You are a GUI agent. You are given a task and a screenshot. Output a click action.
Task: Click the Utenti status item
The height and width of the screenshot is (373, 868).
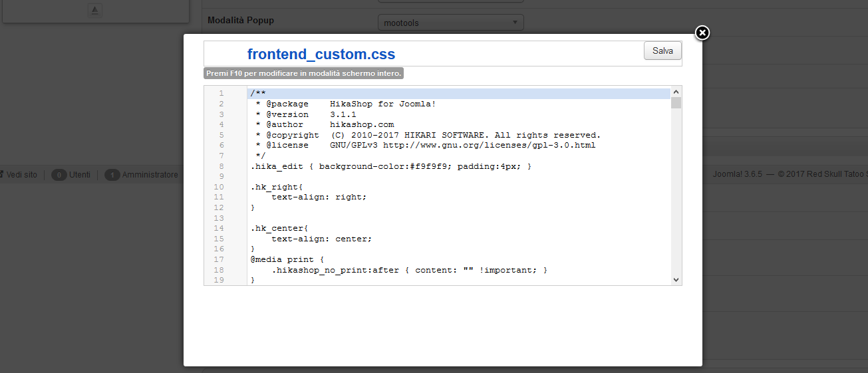click(x=71, y=175)
